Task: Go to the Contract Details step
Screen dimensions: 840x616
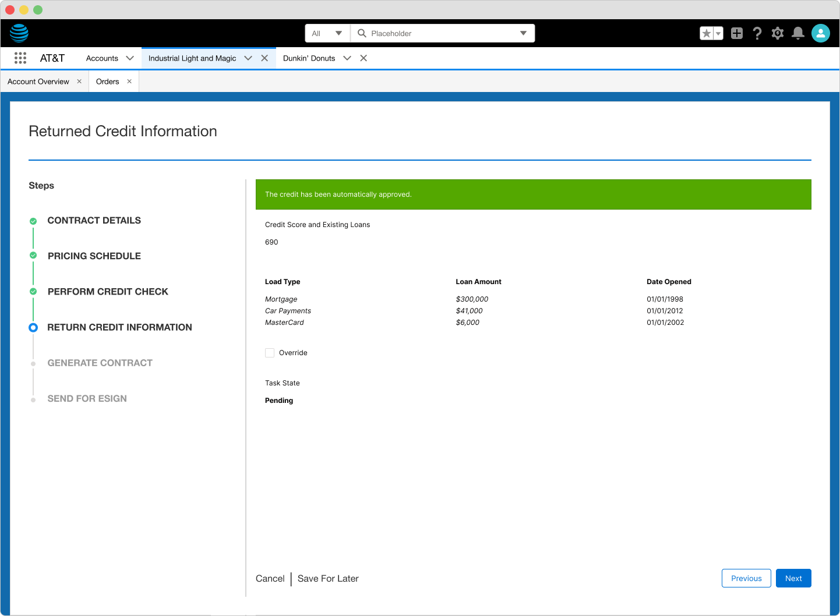Action: point(94,221)
